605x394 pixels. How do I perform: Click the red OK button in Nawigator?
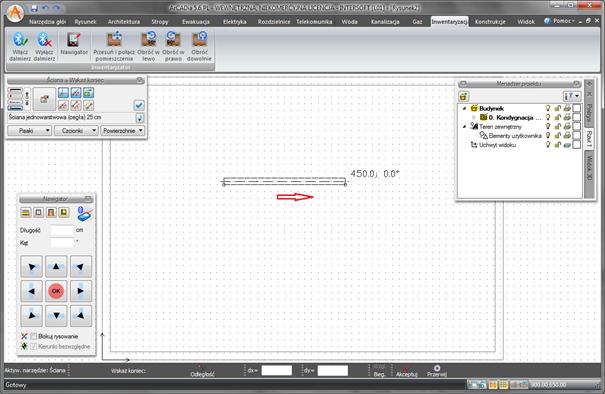click(x=56, y=291)
